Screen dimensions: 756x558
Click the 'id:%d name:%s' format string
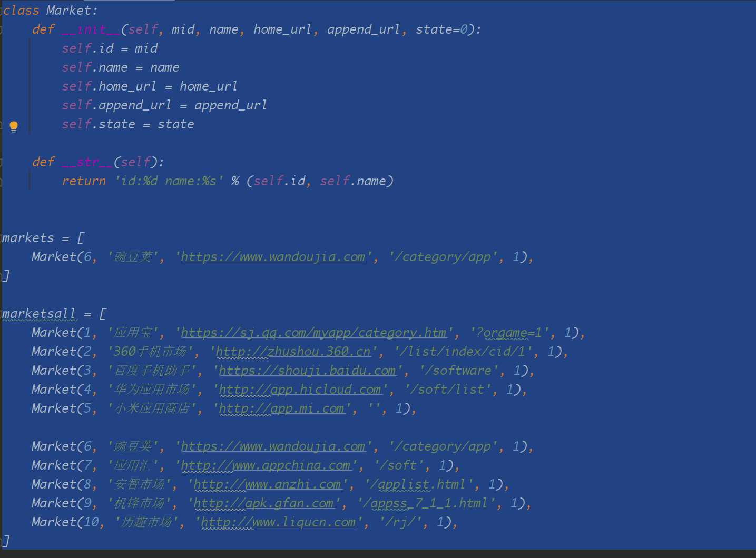tap(169, 181)
